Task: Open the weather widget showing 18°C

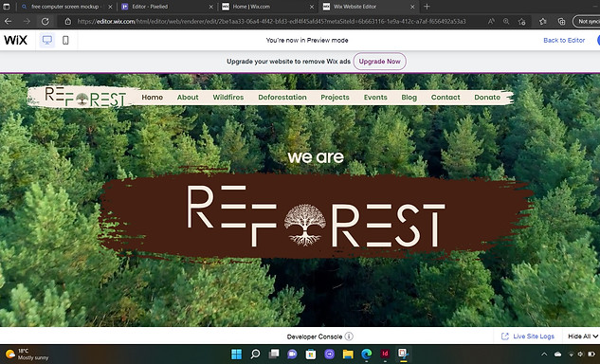Action: tap(27, 355)
